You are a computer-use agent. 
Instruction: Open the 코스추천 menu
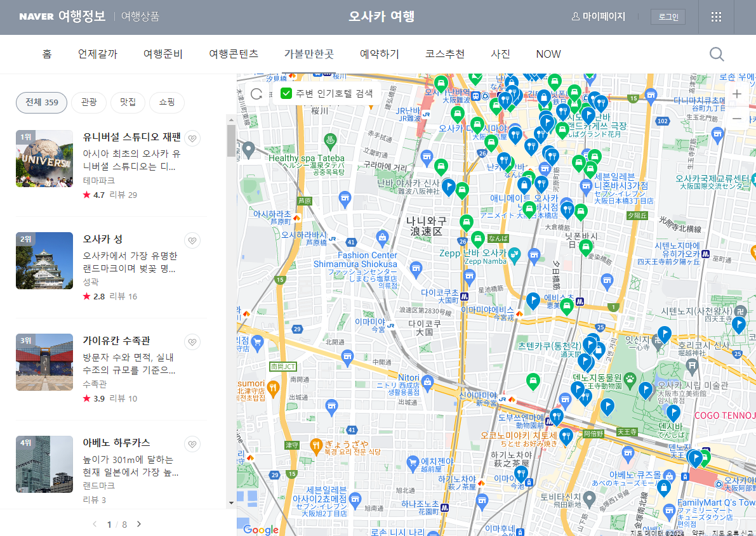pyautogui.click(x=444, y=54)
